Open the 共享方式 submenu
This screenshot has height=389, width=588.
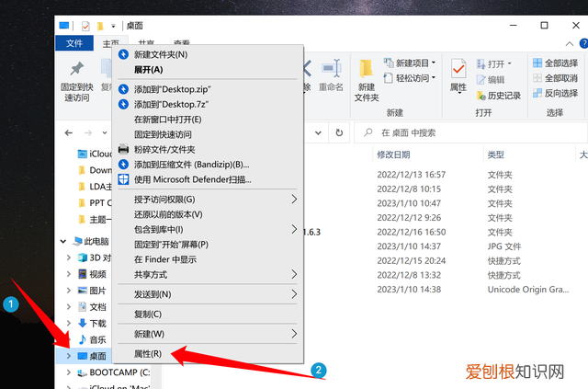pyautogui.click(x=209, y=274)
